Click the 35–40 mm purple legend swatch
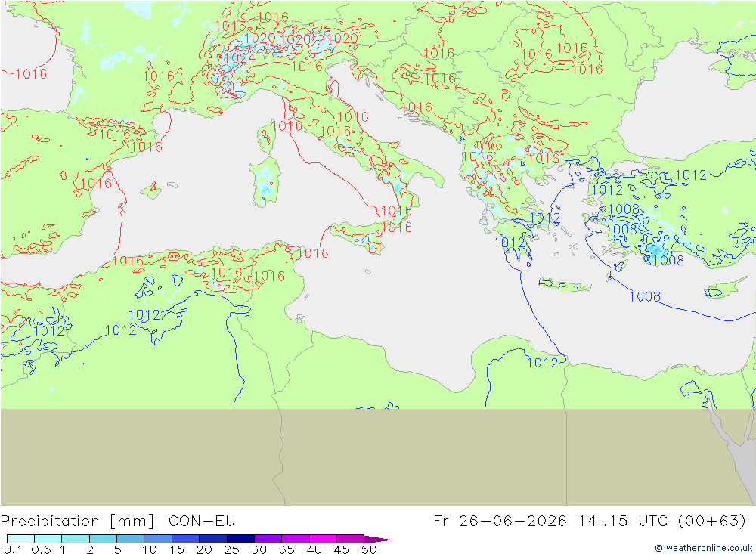Screen dimensions: 756x554 pos(296,539)
